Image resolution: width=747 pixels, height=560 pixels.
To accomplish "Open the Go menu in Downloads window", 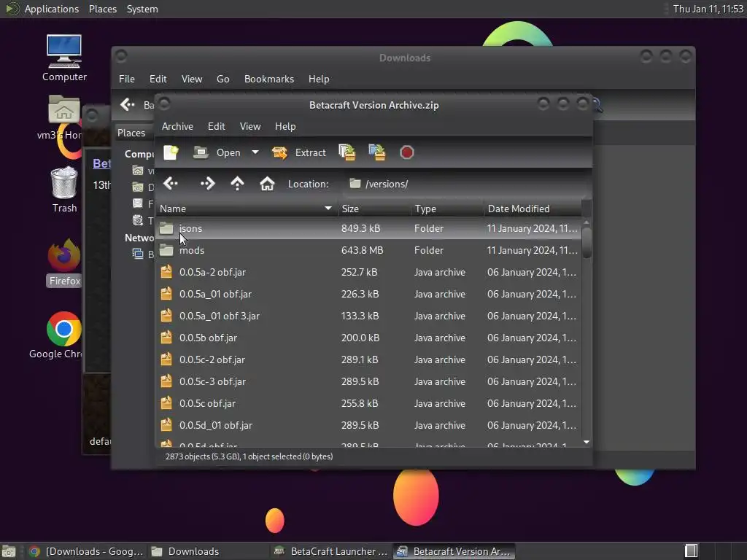I will [x=223, y=79].
